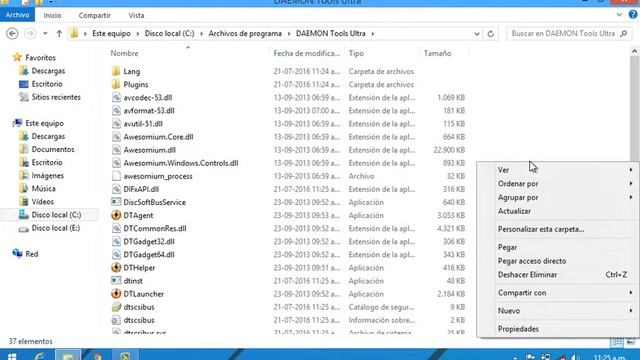Select the Awesomium.Windows.Controls.dll file name

181,163
